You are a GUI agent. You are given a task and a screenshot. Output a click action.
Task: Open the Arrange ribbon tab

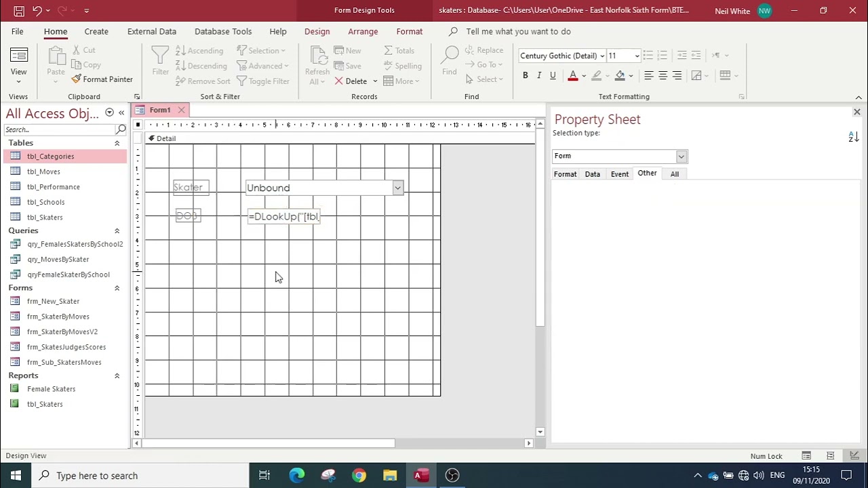[363, 31]
